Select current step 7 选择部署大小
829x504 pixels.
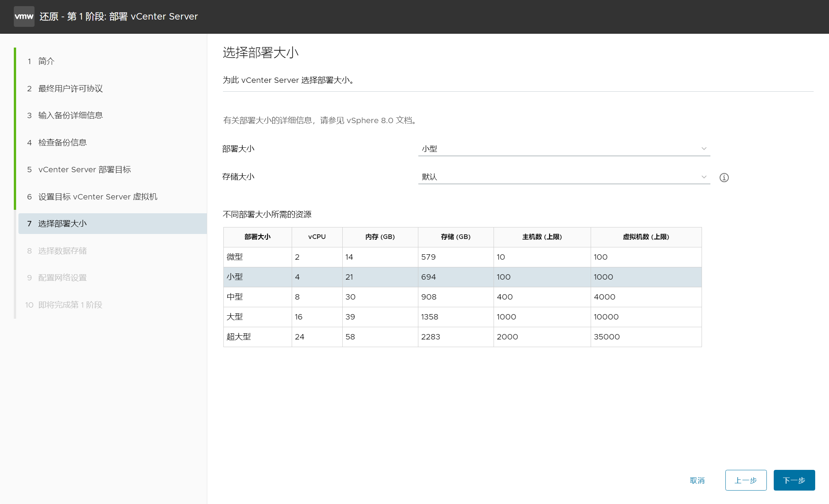(63, 224)
